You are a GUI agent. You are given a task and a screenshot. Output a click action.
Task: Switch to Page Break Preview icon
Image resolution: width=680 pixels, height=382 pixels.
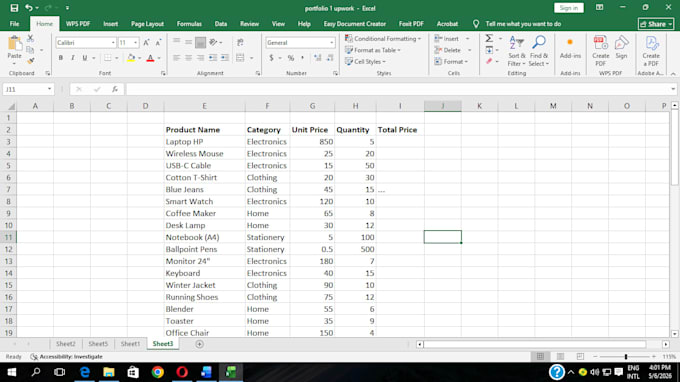[x=580, y=356]
